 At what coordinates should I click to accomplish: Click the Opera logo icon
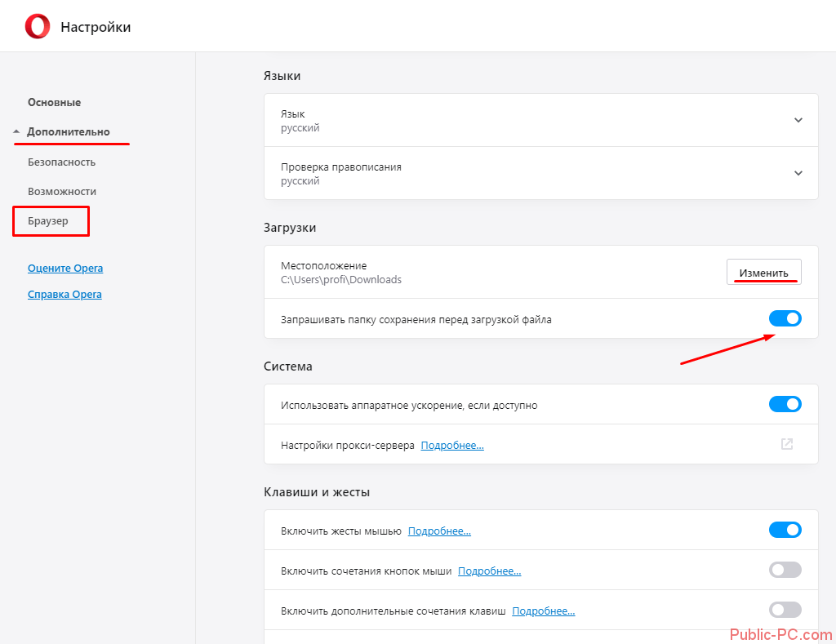pos(38,27)
